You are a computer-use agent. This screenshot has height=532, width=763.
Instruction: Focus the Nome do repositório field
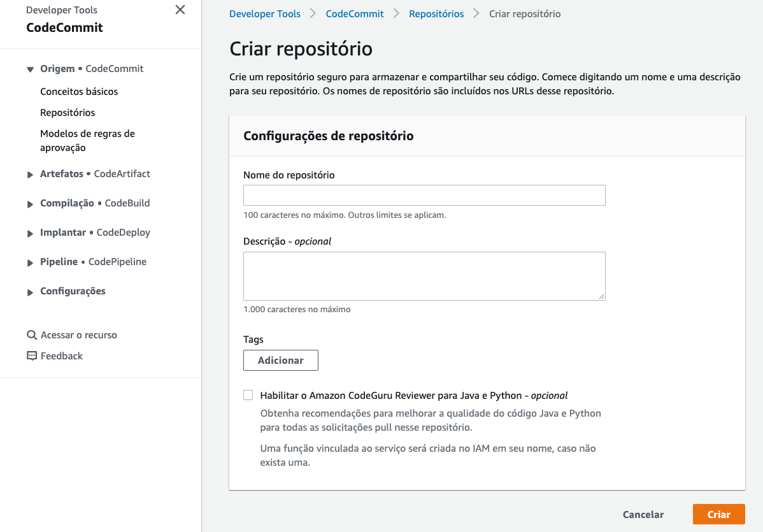(x=424, y=195)
